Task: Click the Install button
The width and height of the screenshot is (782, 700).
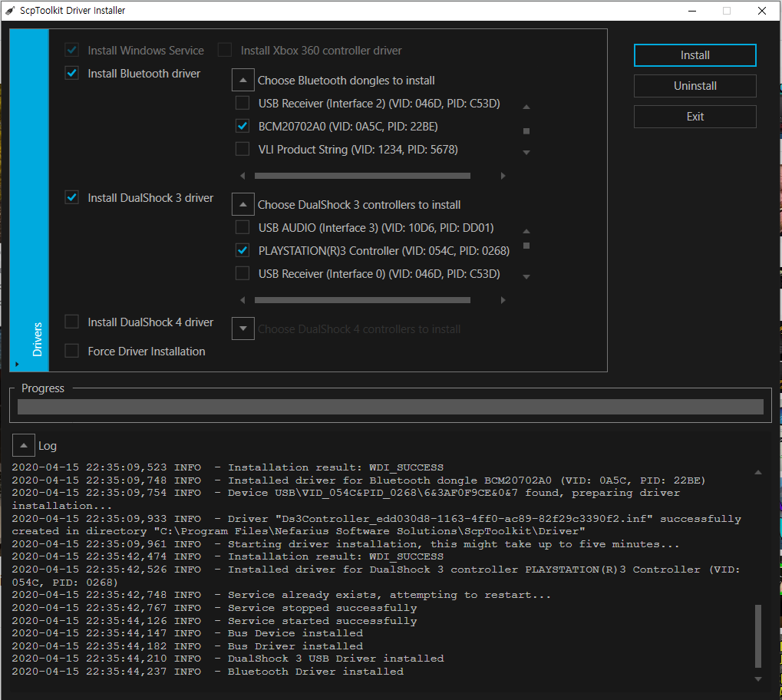Action: click(x=695, y=55)
